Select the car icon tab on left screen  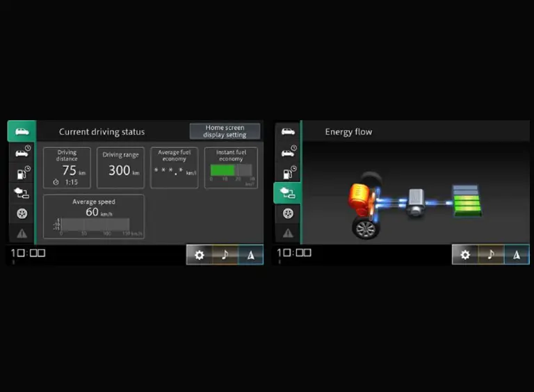point(22,131)
